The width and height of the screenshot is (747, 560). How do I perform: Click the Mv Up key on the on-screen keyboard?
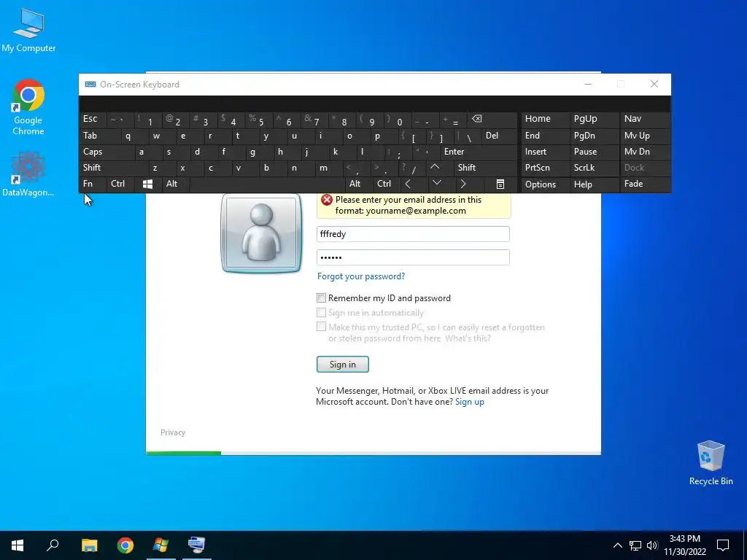[645, 136]
